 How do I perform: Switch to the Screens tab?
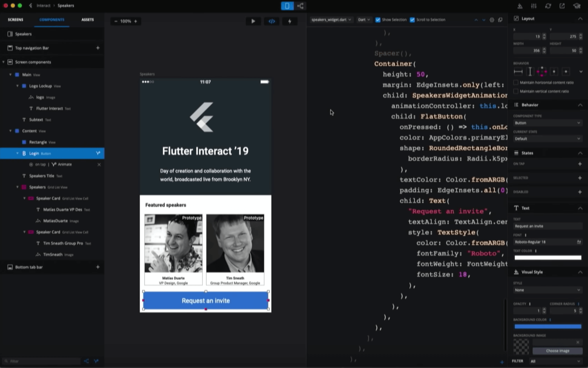[x=16, y=20]
